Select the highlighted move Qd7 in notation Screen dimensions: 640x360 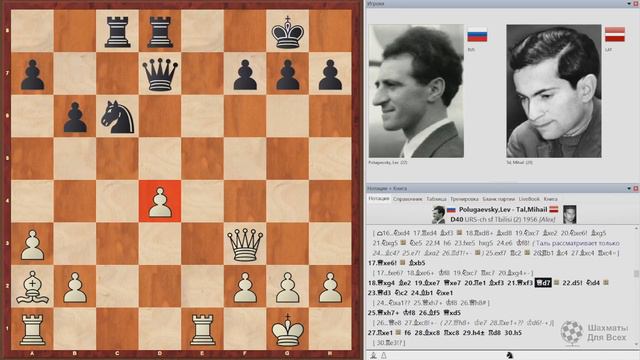pos(543,282)
